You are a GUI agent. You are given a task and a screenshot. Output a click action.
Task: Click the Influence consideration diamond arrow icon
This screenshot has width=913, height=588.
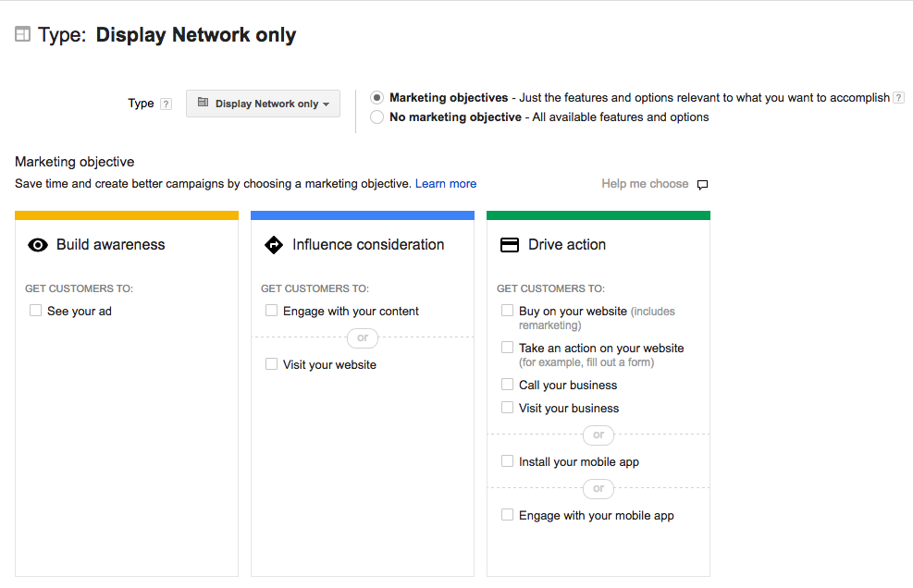(x=273, y=245)
